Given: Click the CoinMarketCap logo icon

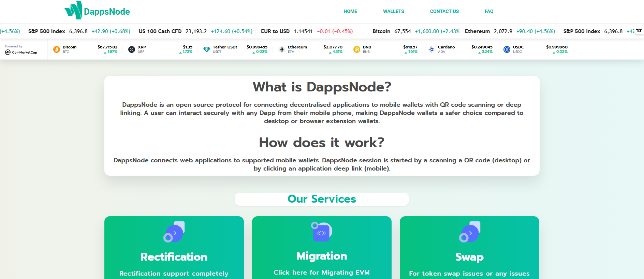Looking at the screenshot, I should tap(8, 52).
